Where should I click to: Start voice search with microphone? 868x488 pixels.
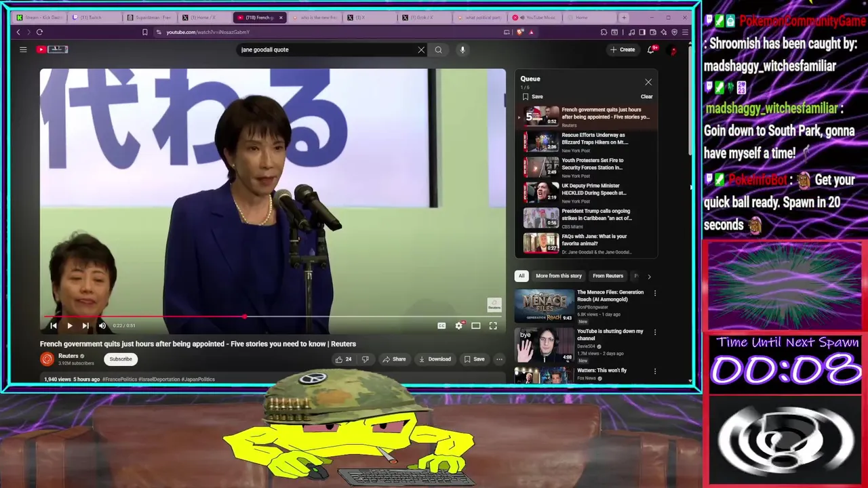[462, 49]
